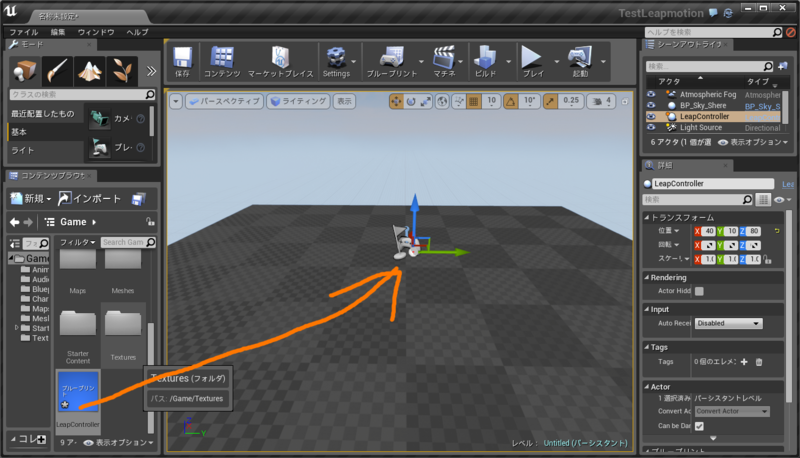Open Untitled (パーシスタント) level link
Viewport: 800px width, 458px height.
[585, 443]
